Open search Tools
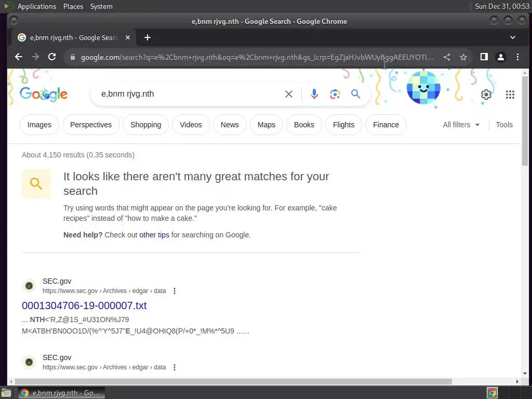The image size is (532, 399). [x=504, y=125]
